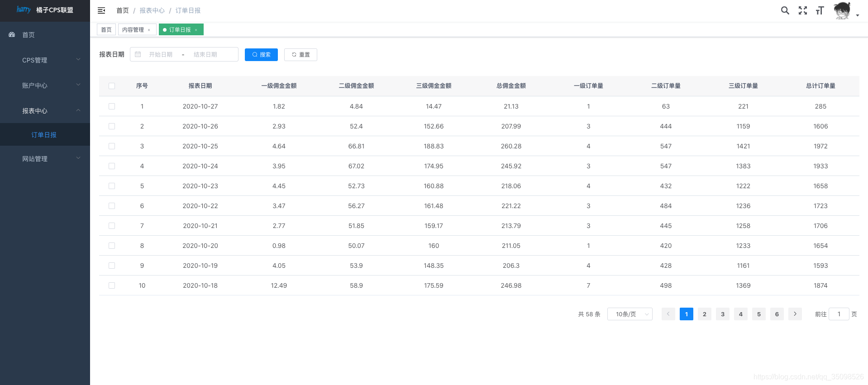Image resolution: width=868 pixels, height=385 pixels.
Task: Check row 2020-10-20 checkbox
Action: click(x=112, y=246)
